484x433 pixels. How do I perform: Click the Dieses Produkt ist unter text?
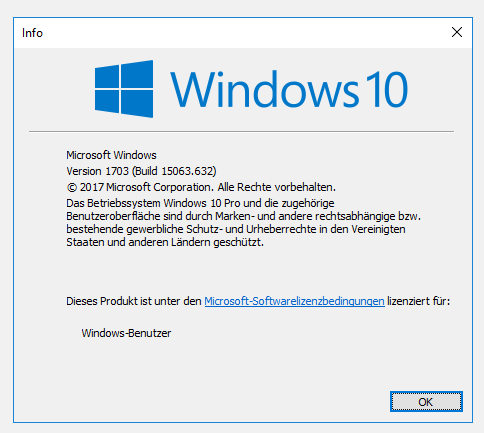coord(134,301)
